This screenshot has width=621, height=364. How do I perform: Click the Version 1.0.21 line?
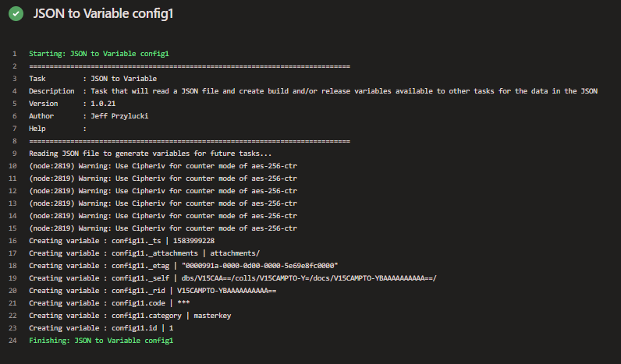[x=72, y=104]
